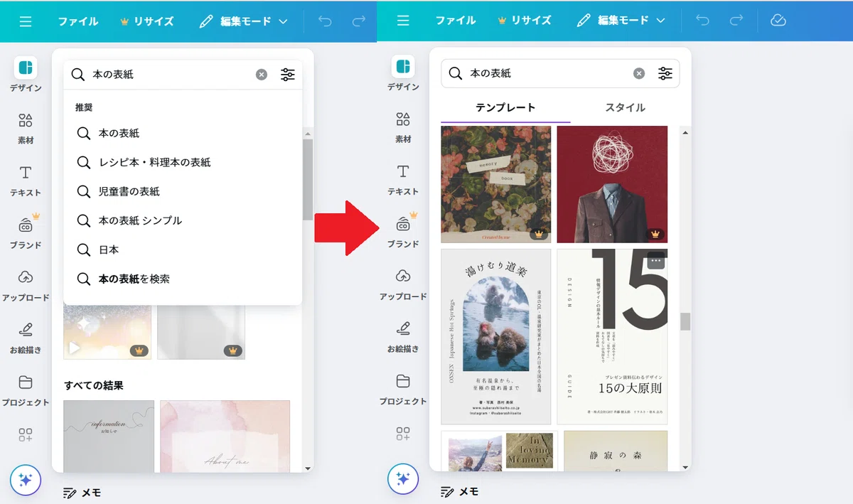Open テキスト tool in left sidebar

(26, 181)
